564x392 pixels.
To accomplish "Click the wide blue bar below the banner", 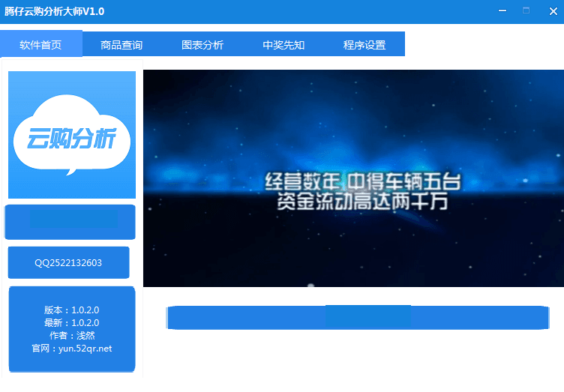I will [x=357, y=317].
